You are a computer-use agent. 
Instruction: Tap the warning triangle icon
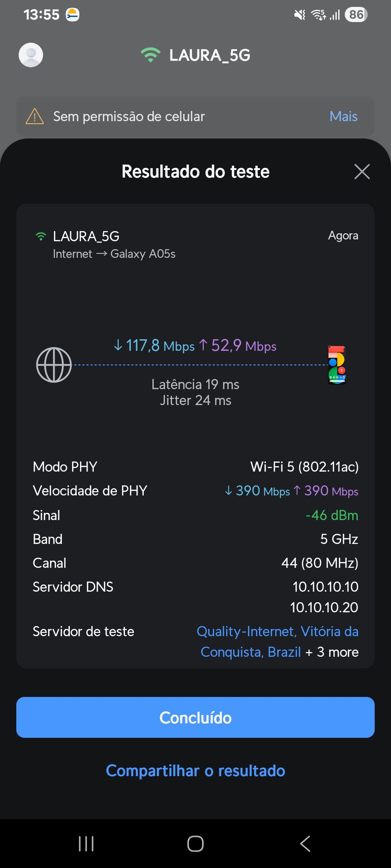click(35, 116)
